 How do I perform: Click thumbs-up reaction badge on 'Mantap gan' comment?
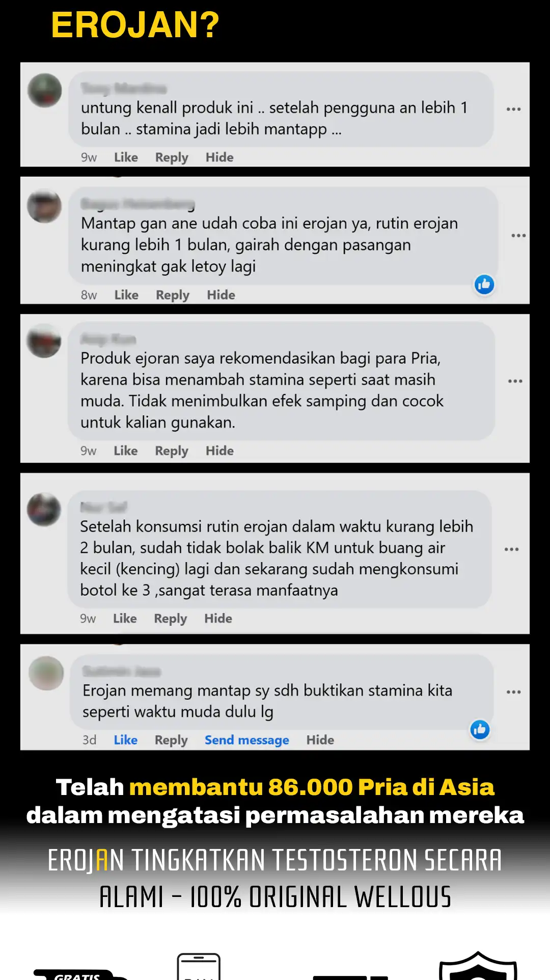[x=484, y=284]
